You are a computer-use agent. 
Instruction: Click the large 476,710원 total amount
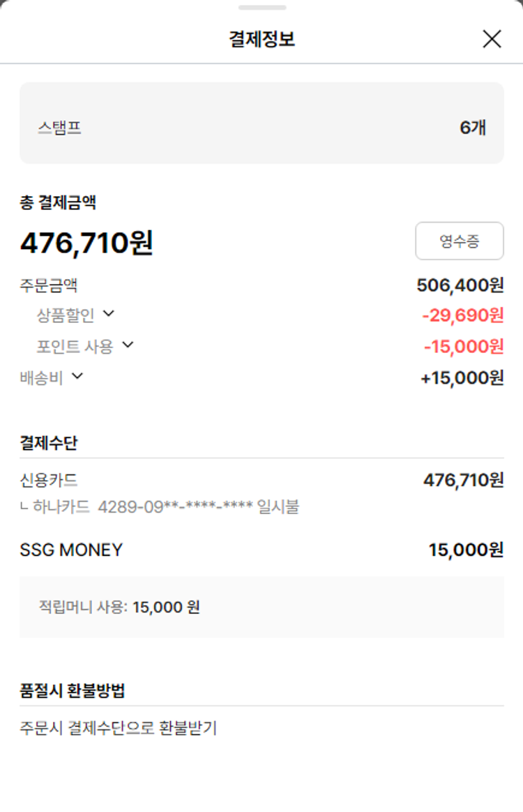click(x=86, y=243)
